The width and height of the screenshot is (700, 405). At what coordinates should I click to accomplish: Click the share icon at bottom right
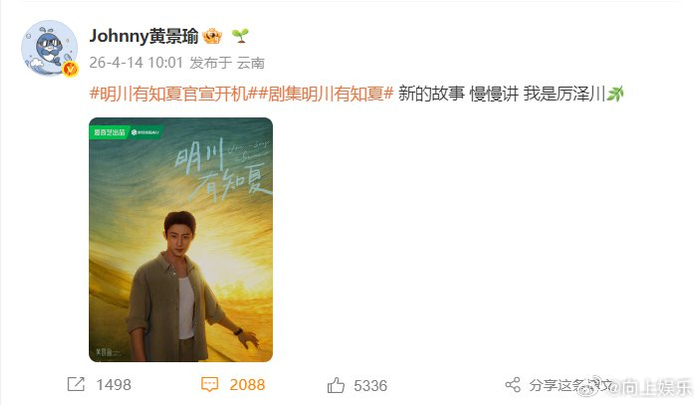pos(512,384)
